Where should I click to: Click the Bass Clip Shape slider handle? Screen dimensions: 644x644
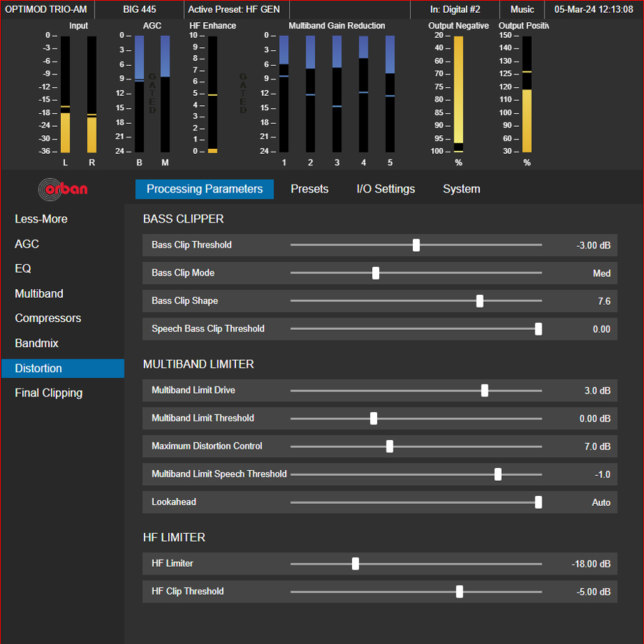pyautogui.click(x=479, y=301)
